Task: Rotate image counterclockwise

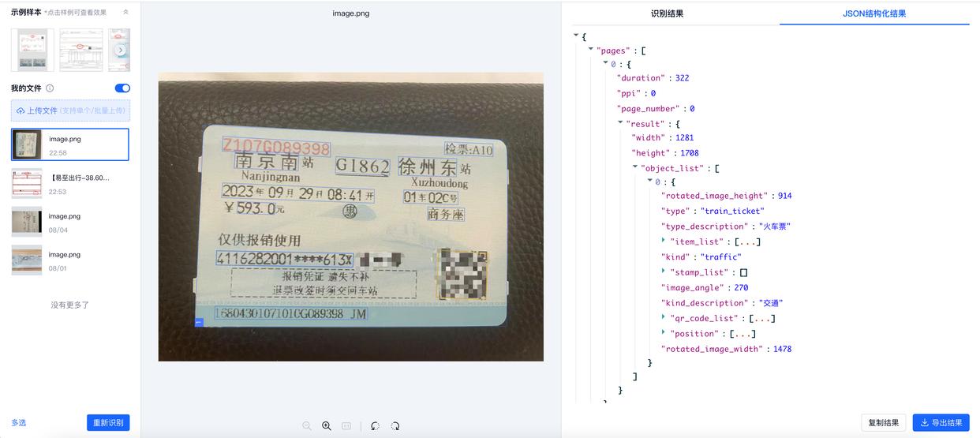Action: 375,425
